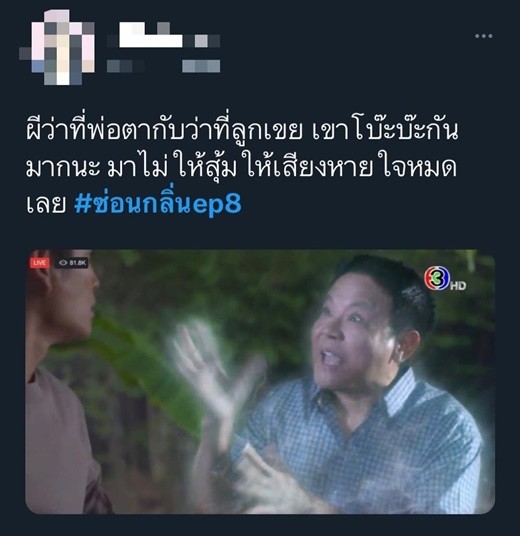
Task: Click the blurred username handle below name
Action: point(125,66)
